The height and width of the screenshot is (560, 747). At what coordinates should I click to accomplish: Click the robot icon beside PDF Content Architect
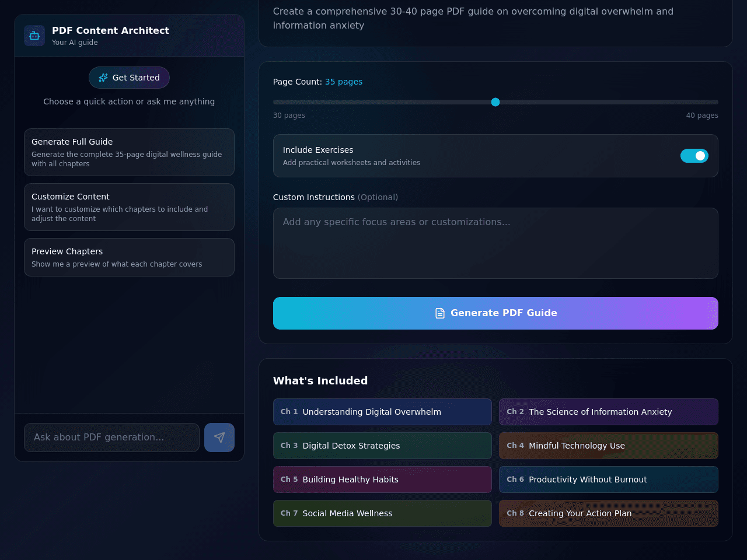point(34,36)
